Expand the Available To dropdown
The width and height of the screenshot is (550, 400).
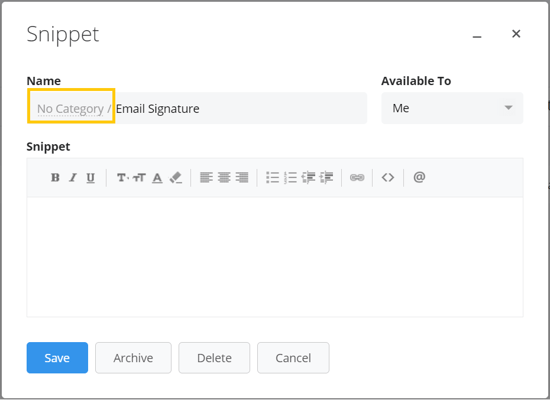pyautogui.click(x=452, y=108)
